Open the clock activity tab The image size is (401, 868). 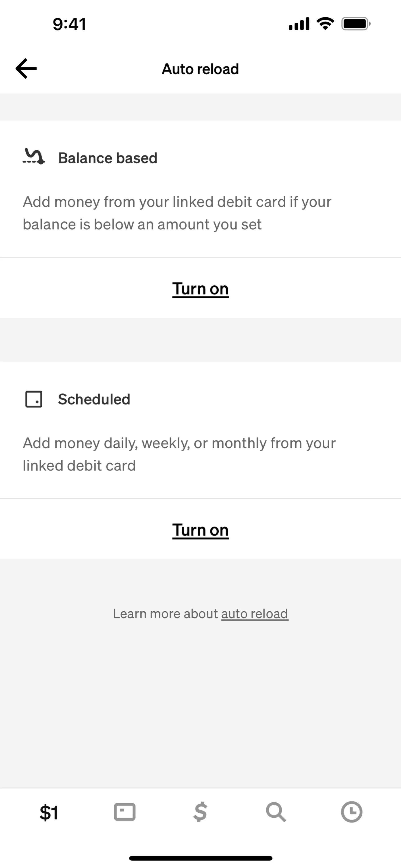click(x=352, y=812)
